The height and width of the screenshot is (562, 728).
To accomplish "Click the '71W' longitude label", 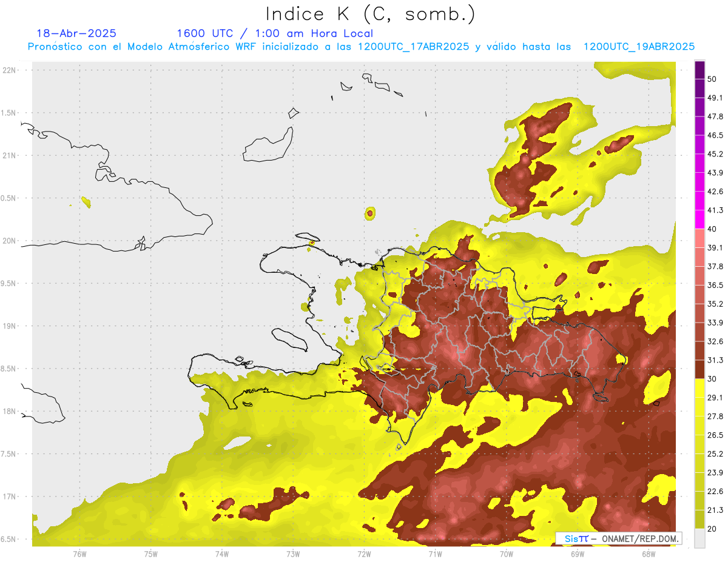I will click(435, 554).
